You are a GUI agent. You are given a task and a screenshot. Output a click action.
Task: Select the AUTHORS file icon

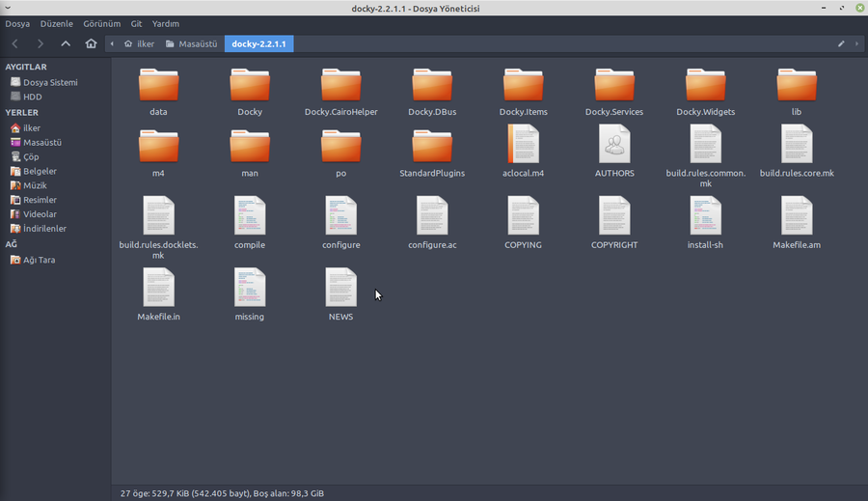click(614, 145)
